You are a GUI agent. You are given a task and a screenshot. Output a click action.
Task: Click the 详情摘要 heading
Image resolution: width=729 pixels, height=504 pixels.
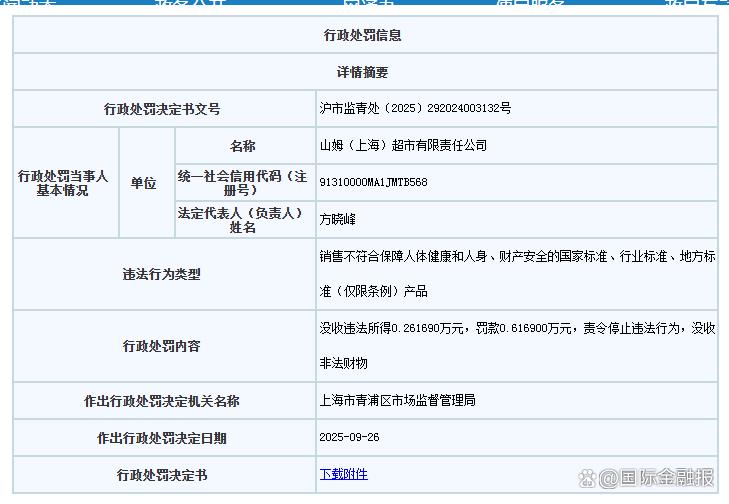click(363, 72)
